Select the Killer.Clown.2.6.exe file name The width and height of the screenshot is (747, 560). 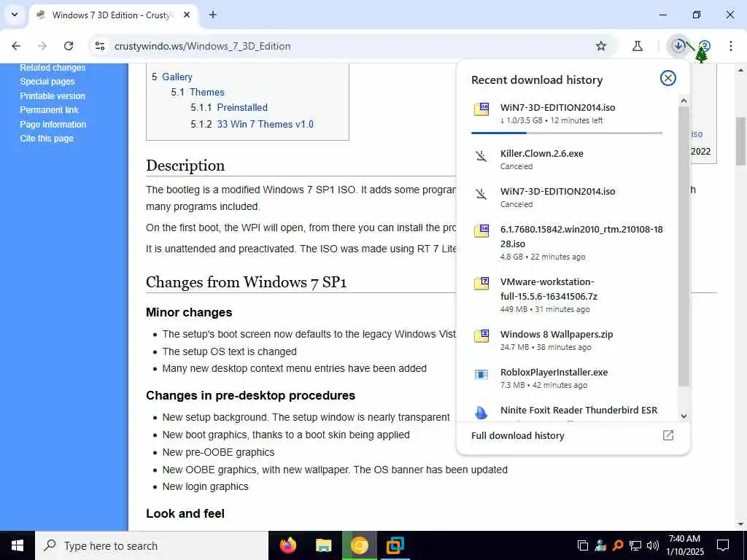[542, 153]
